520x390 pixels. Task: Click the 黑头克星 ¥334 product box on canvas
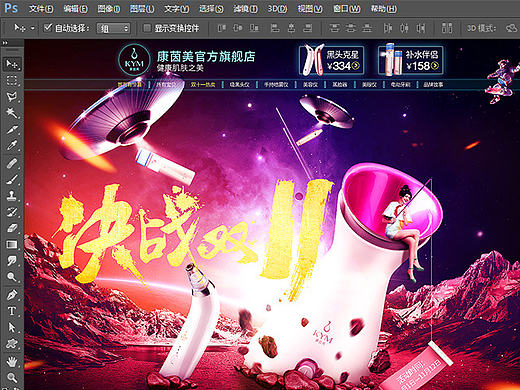coord(331,60)
